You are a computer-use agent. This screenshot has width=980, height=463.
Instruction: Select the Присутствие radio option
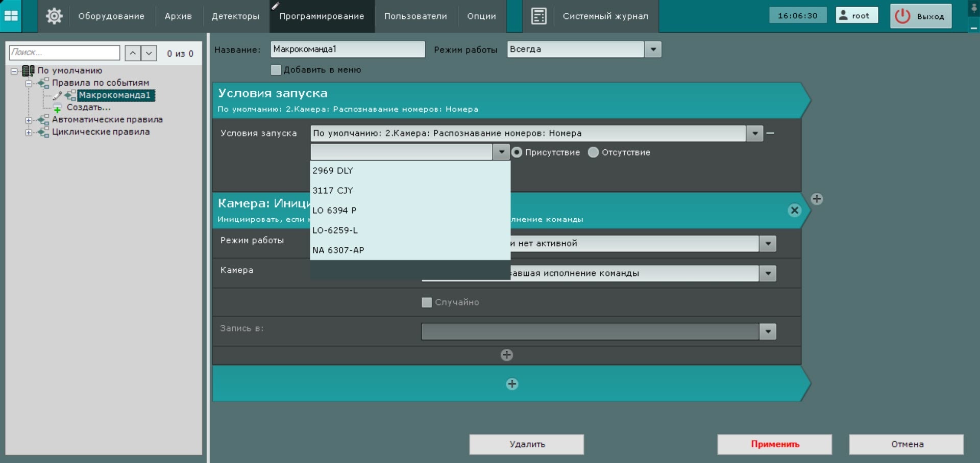(517, 152)
